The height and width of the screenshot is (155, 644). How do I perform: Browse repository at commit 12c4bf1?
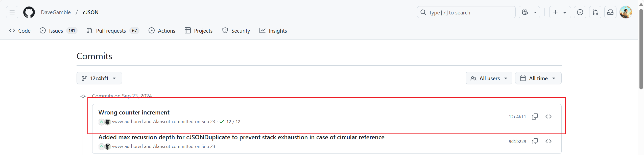548,117
